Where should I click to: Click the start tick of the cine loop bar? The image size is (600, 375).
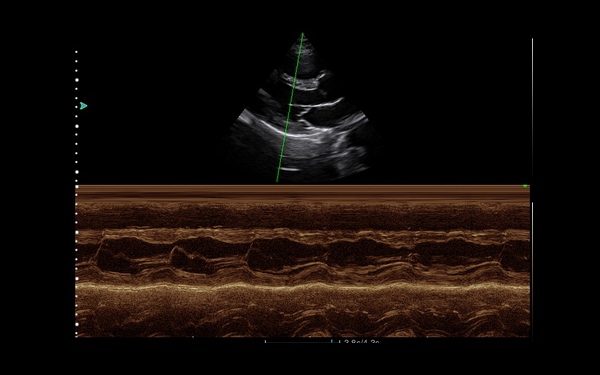click(x=266, y=341)
